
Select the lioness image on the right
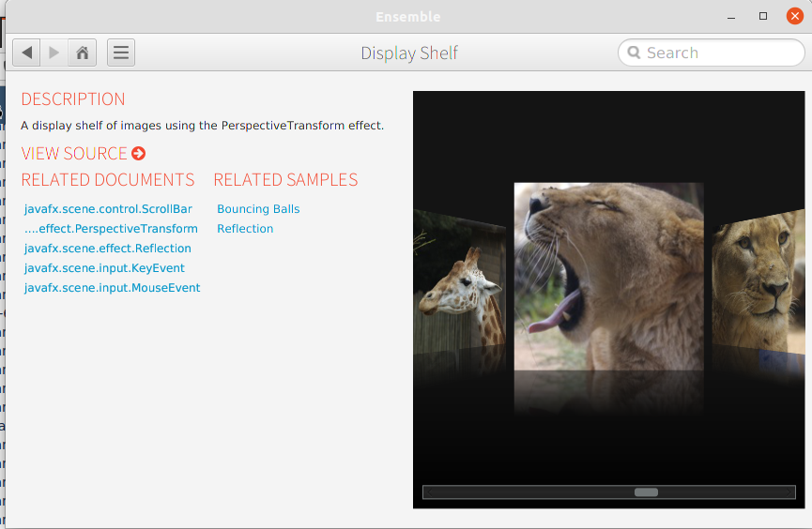coord(758,281)
